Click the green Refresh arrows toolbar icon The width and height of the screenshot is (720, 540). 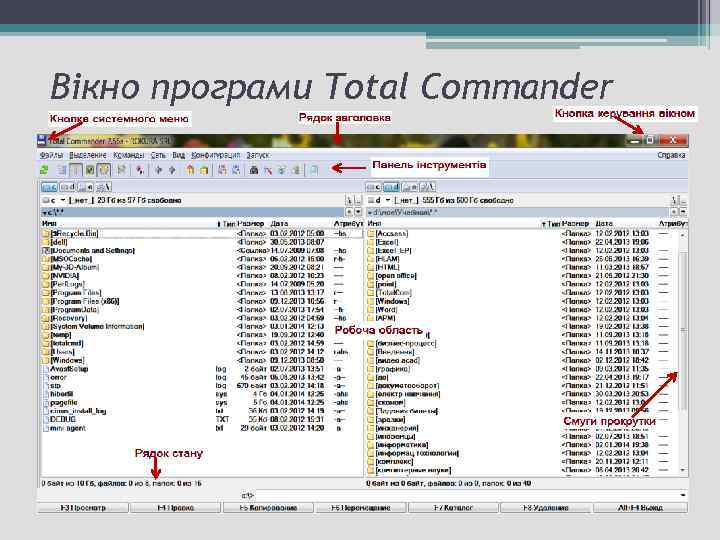tap(44, 170)
